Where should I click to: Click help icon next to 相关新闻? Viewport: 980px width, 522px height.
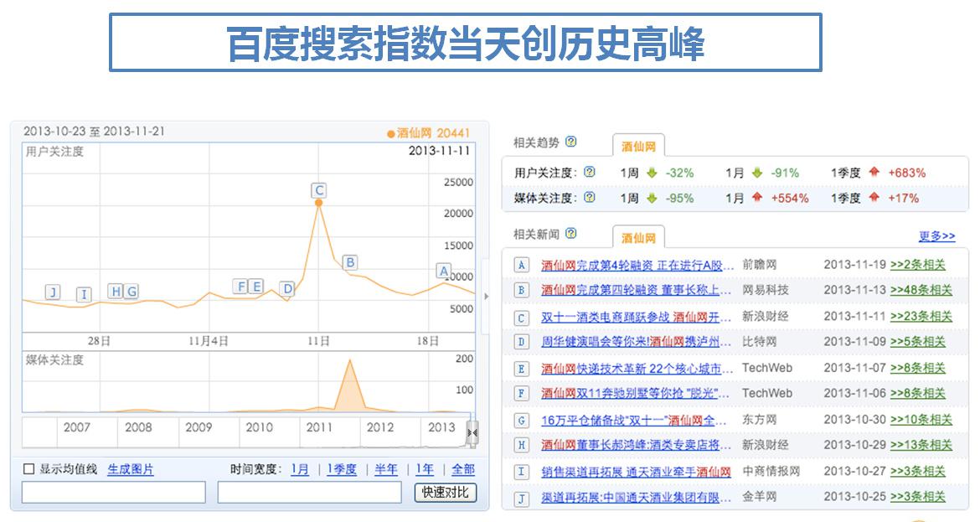coord(571,234)
